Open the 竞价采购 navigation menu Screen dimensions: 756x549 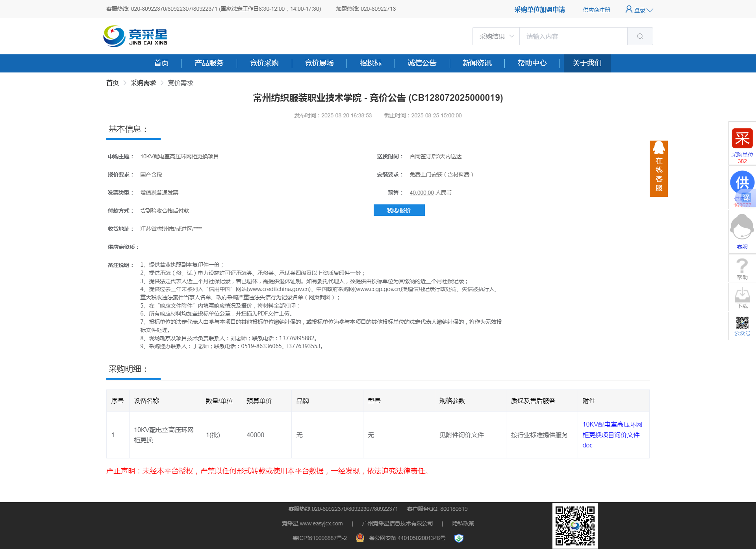pos(264,63)
